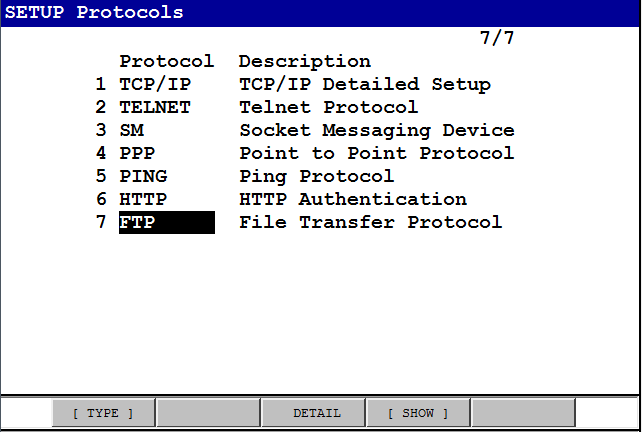Viewport: 642px width, 432px height.
Task: Open the [ SHOW ] softkey menu
Action: point(418,413)
